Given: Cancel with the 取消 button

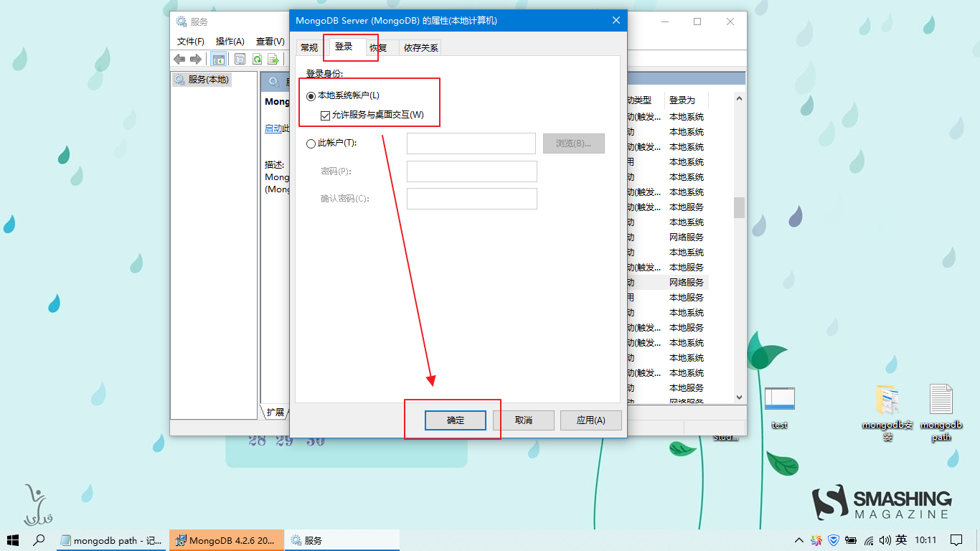Looking at the screenshot, I should click(524, 420).
